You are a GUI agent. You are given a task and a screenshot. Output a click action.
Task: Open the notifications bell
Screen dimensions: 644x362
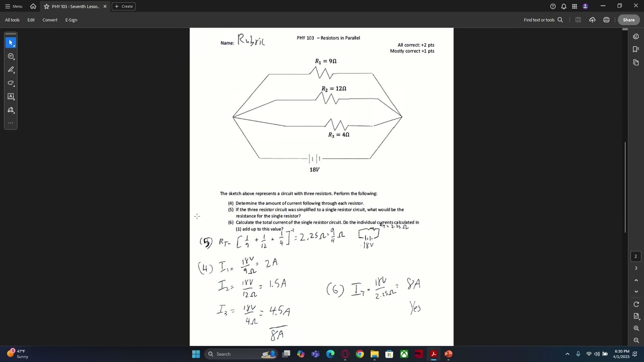(563, 7)
